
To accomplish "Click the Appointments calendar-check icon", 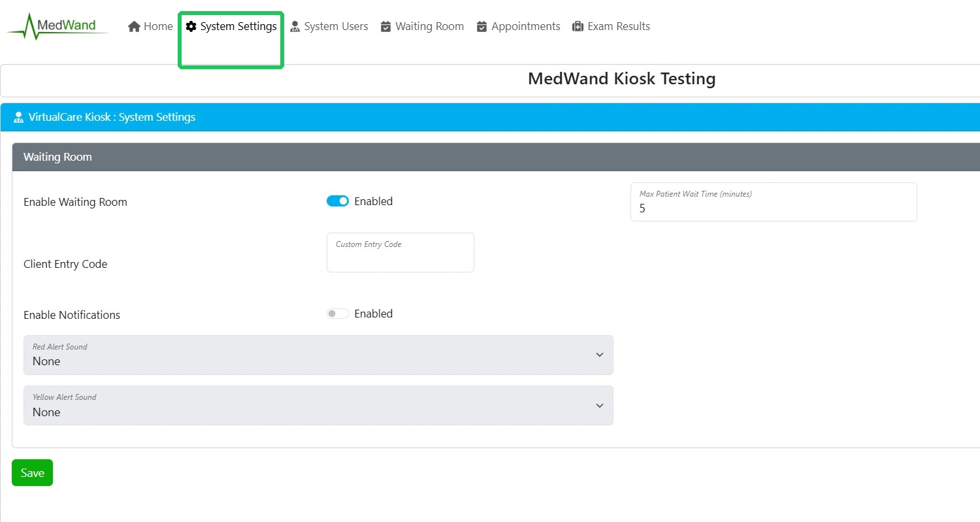I will (x=482, y=27).
